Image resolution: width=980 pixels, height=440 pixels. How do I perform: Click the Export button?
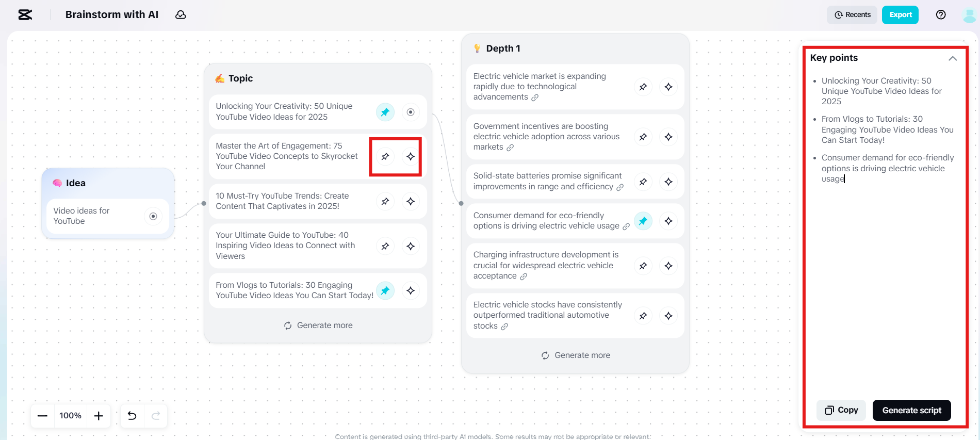[900, 15]
